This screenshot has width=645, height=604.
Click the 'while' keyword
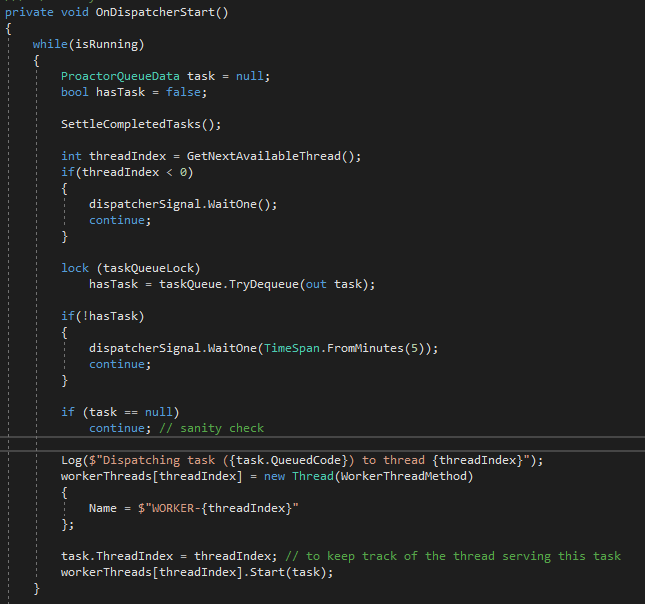point(50,44)
